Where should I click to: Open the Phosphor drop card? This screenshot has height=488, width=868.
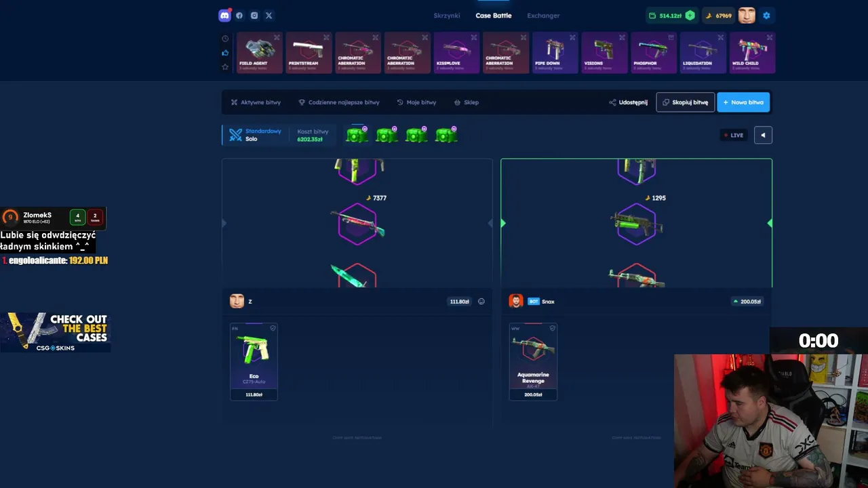point(654,52)
